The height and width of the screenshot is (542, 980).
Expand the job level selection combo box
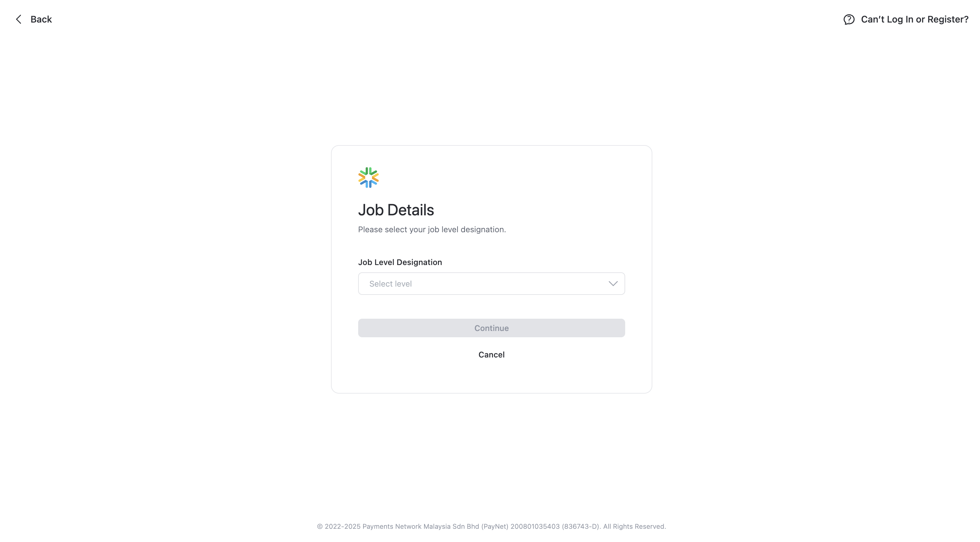[x=491, y=284]
